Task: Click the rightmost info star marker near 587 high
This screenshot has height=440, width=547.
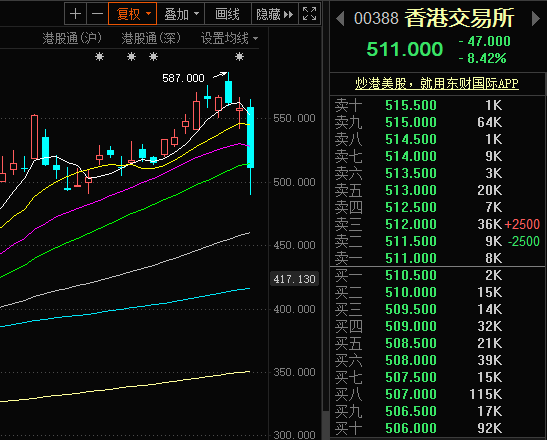Action: [239, 57]
